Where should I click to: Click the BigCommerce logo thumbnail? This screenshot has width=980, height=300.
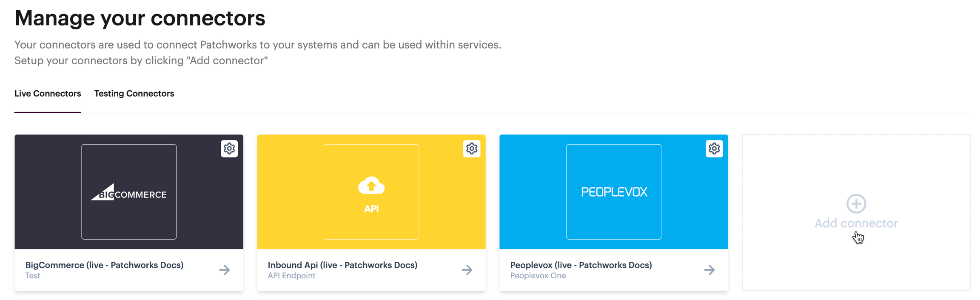129,192
